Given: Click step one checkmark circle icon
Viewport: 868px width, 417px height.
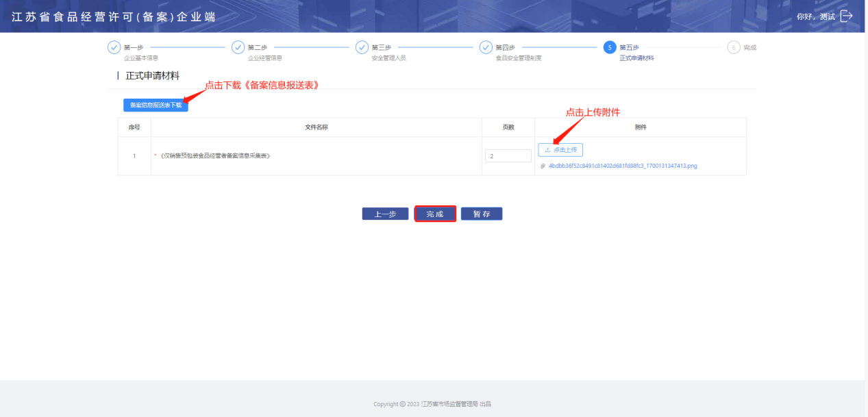Looking at the screenshot, I should coord(114,47).
